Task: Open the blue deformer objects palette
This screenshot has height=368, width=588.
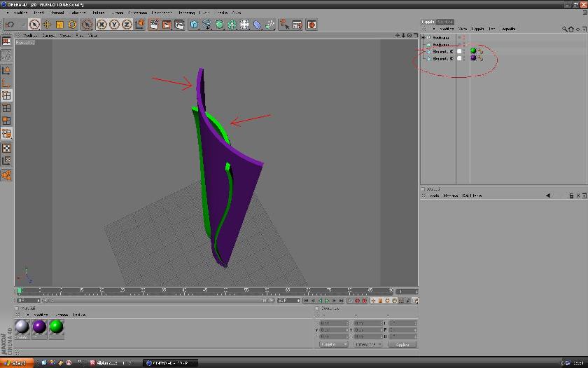Action: tap(258, 25)
